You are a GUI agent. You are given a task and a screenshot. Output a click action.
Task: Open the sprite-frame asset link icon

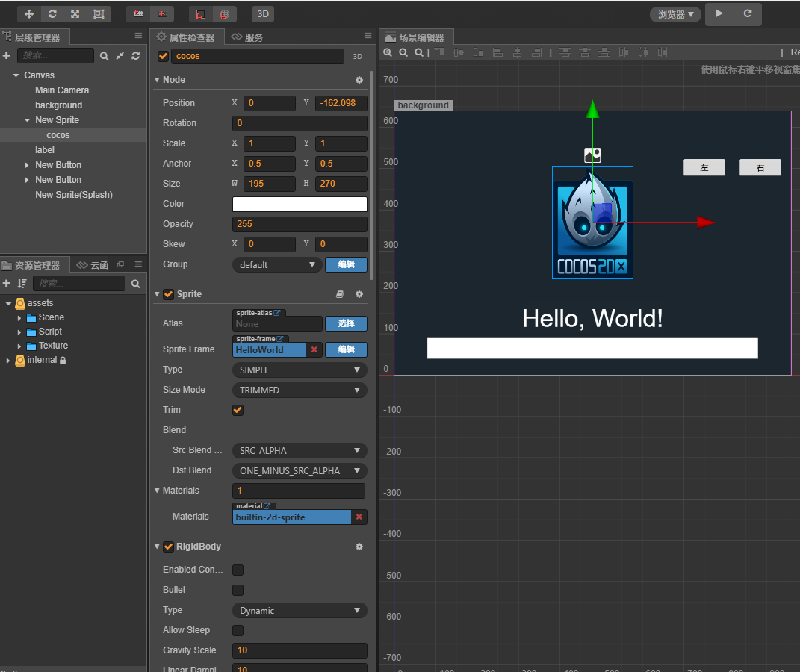279,338
